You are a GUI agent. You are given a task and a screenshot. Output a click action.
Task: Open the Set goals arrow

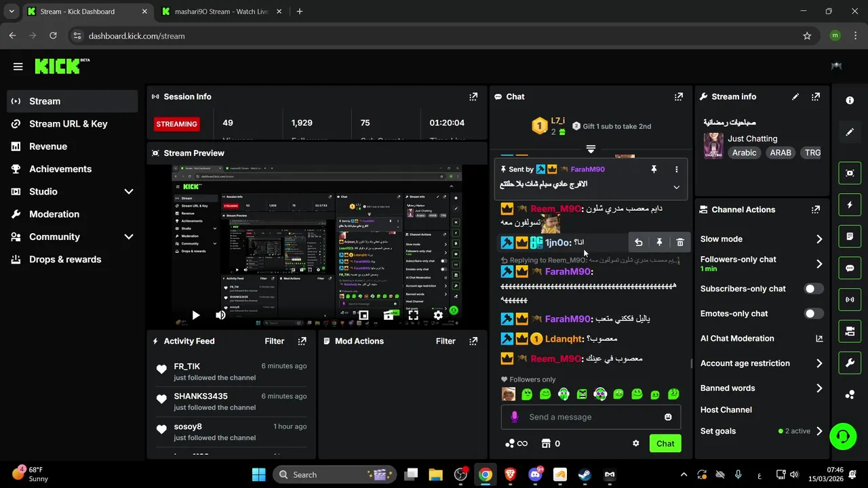click(x=819, y=431)
